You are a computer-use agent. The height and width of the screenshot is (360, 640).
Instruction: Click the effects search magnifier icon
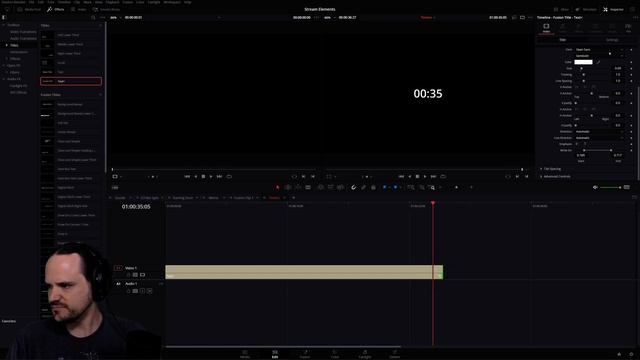93,18
